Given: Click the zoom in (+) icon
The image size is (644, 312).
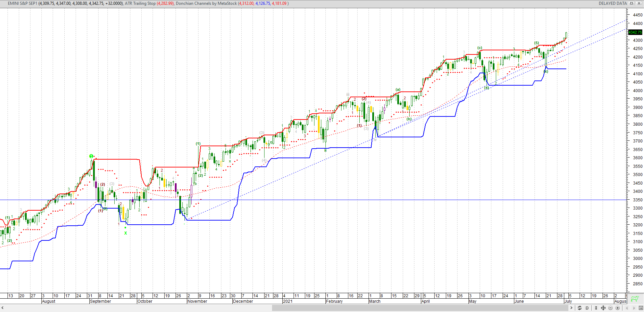Looking at the screenshot, I should (618, 308).
